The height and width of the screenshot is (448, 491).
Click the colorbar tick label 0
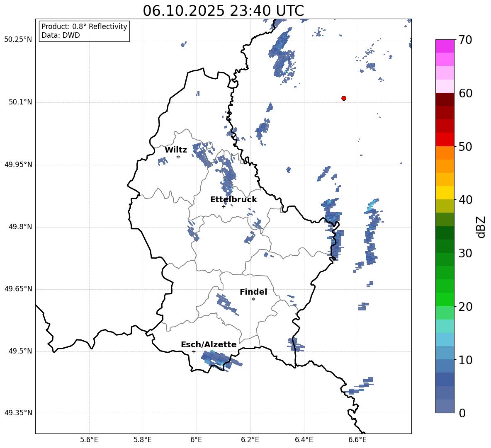[x=462, y=413]
